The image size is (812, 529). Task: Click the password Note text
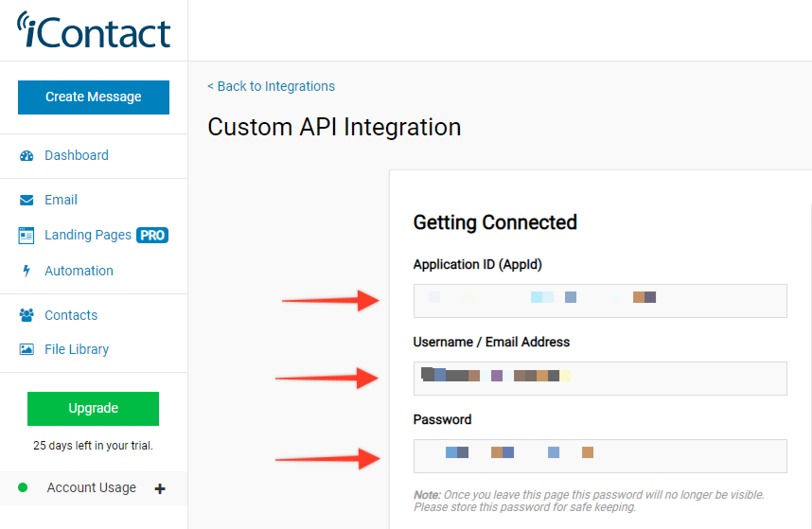[x=589, y=501]
